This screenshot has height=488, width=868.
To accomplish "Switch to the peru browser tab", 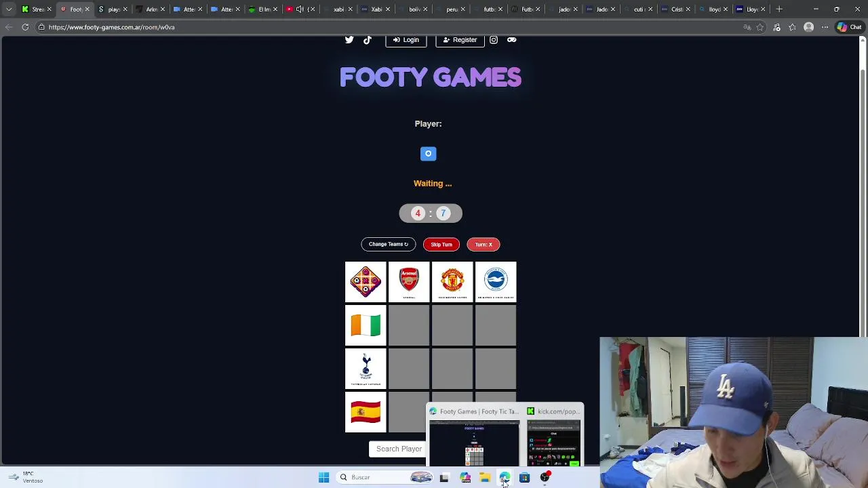I will [x=448, y=9].
